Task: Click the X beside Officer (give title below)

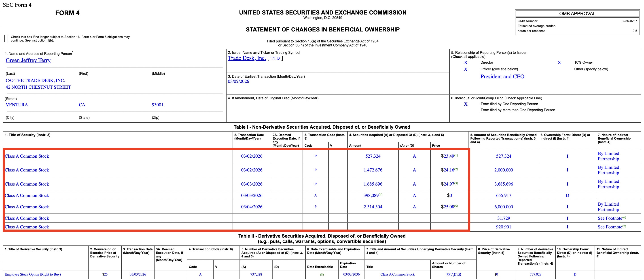Action: 466,69
